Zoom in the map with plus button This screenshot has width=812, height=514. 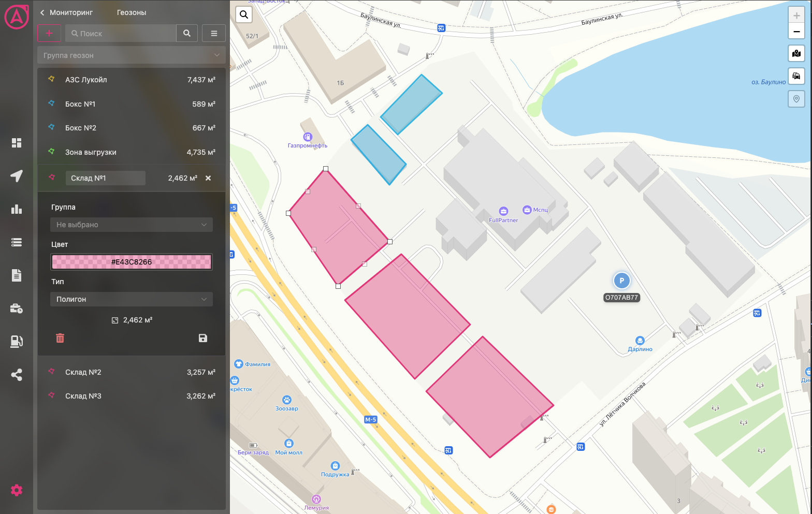(796, 16)
